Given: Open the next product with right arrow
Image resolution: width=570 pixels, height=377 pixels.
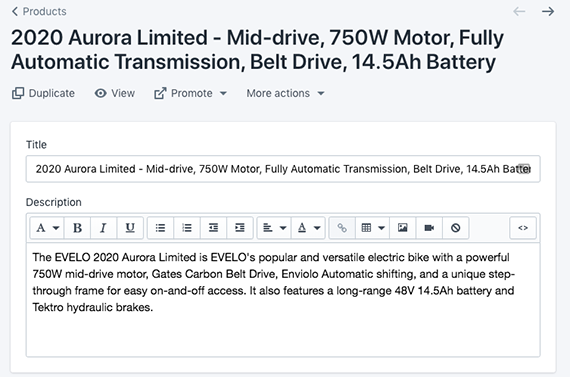Looking at the screenshot, I should click(548, 12).
